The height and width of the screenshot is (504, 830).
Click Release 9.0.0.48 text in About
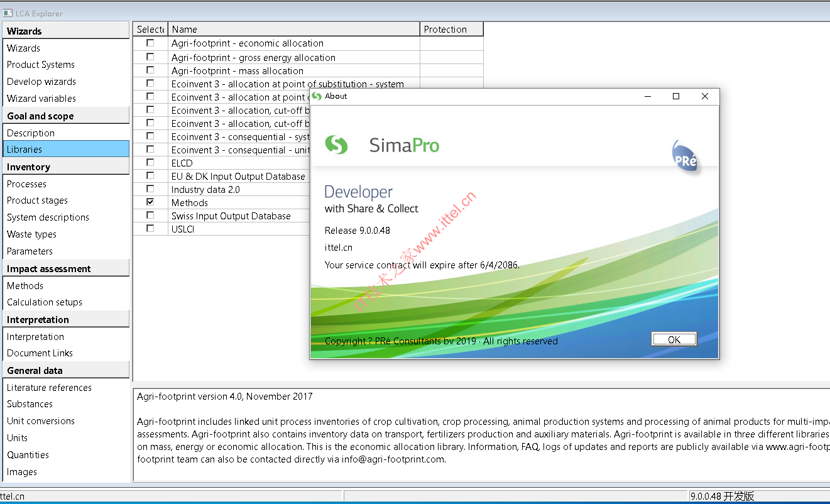(358, 230)
